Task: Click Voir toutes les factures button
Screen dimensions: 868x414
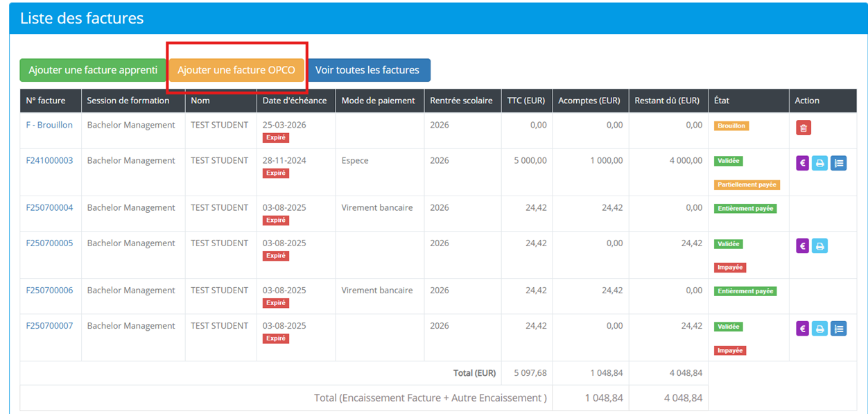Action: (x=367, y=70)
